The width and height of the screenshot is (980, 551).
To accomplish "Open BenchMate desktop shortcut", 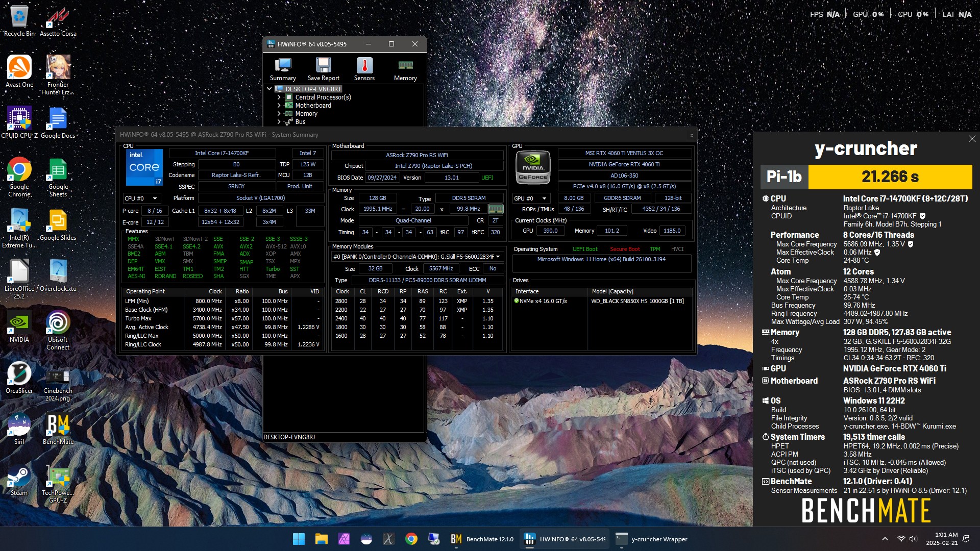I will [58, 429].
